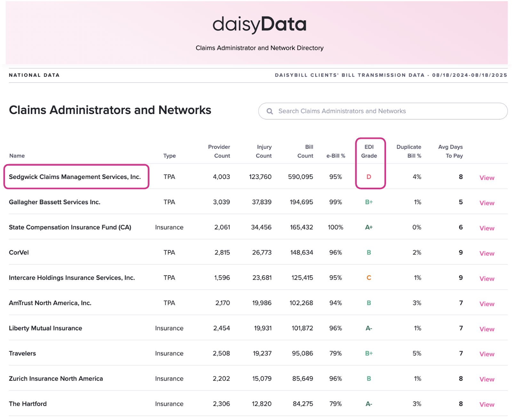Viewport: 512px width, 420px height.
Task: Click State Compensation Fund's 100% e-Bill value
Action: tap(335, 227)
